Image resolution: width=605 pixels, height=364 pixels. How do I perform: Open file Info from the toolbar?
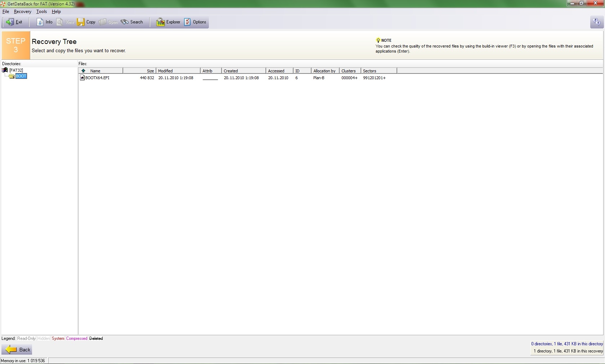(45, 22)
